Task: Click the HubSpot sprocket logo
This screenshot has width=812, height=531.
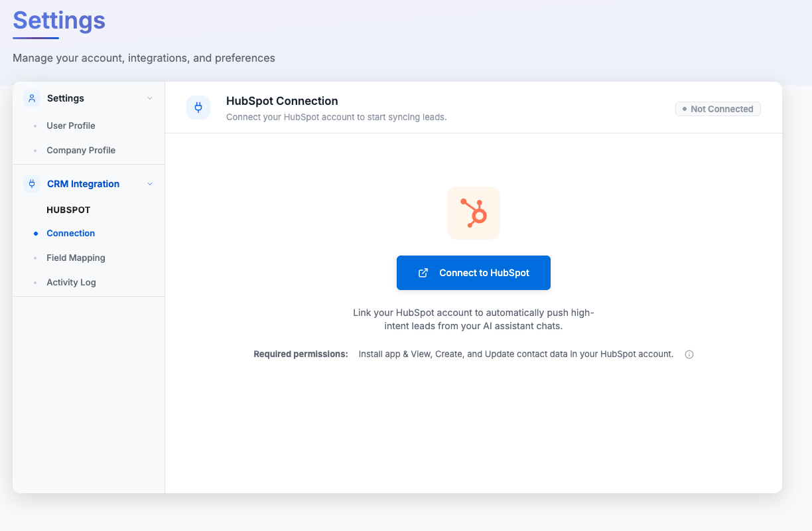Action: [x=474, y=213]
